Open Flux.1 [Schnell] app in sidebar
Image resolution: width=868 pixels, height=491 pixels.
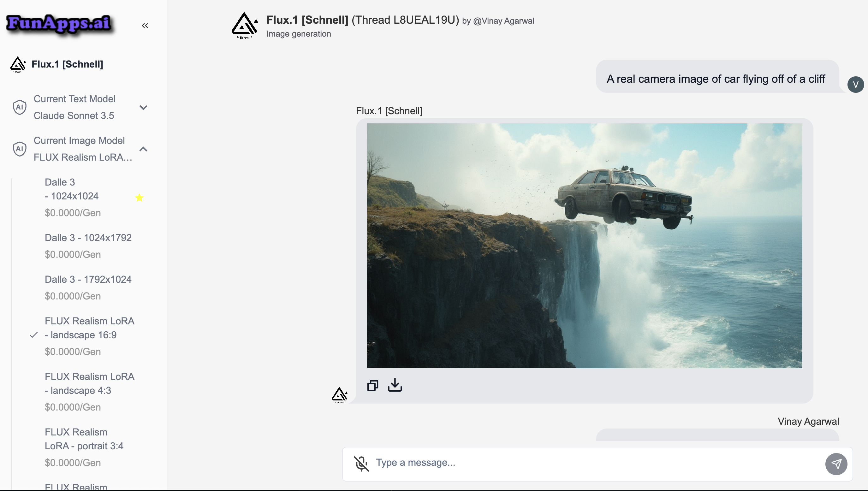(67, 64)
